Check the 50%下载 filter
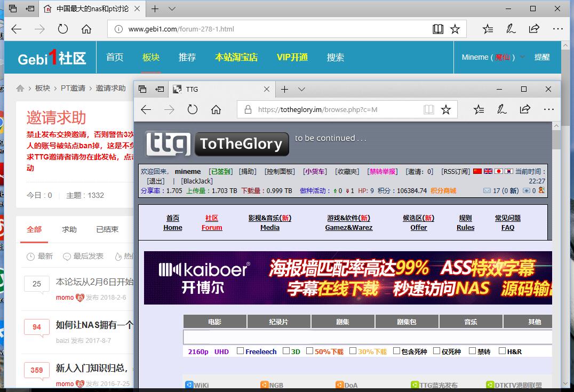This screenshot has height=392, width=574. (x=310, y=351)
